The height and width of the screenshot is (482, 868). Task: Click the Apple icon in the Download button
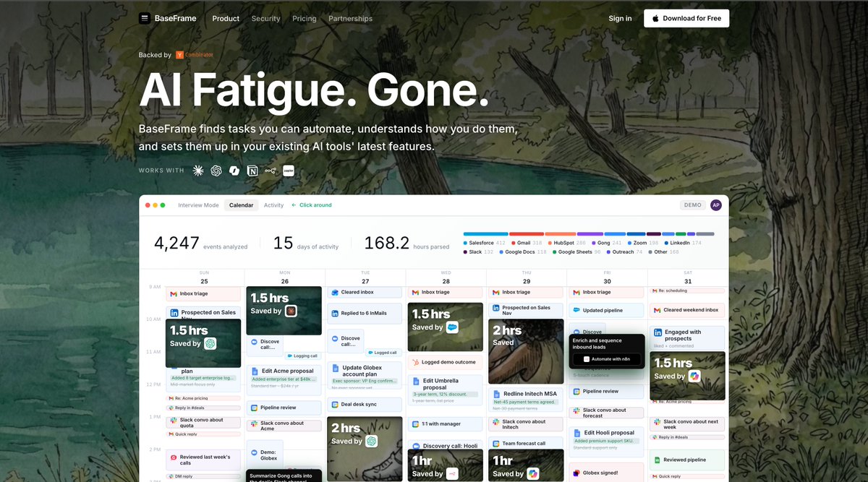tap(655, 18)
